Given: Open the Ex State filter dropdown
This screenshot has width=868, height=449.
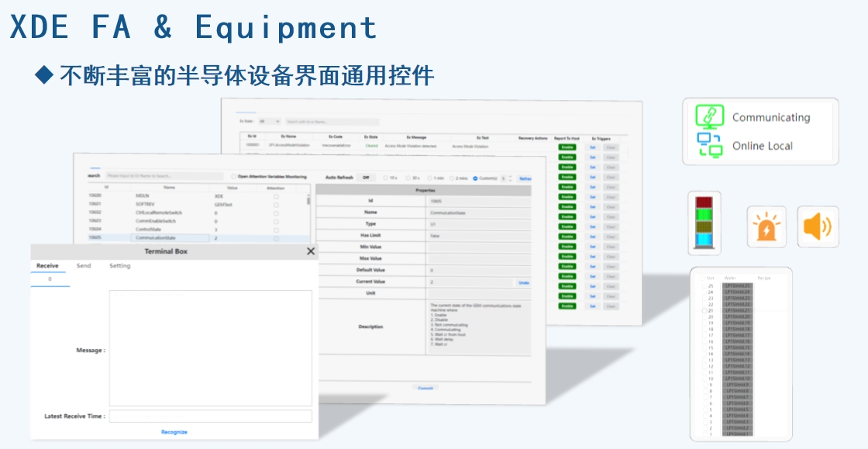Looking at the screenshot, I should click(x=270, y=122).
